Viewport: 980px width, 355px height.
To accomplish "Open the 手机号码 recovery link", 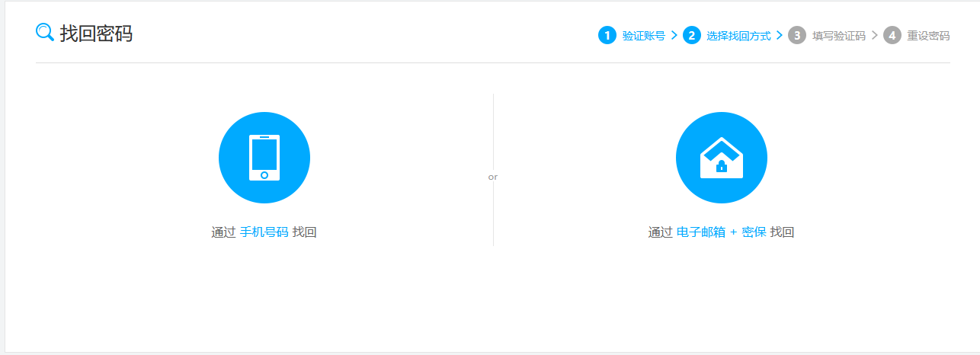I will point(264,232).
